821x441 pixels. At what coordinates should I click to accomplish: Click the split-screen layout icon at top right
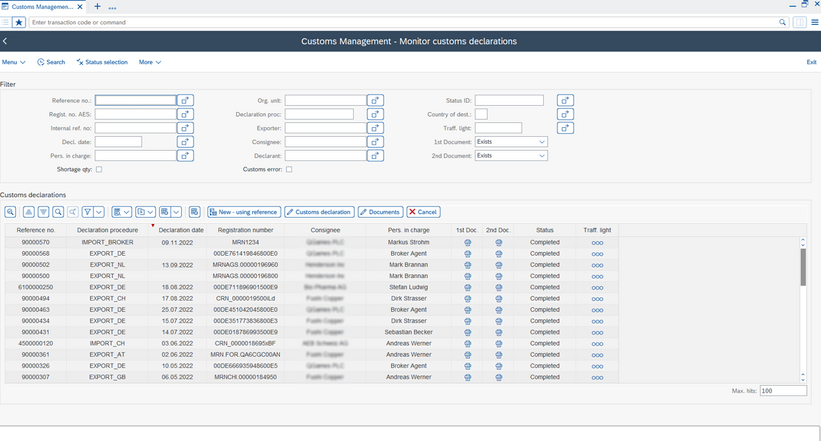(x=800, y=23)
